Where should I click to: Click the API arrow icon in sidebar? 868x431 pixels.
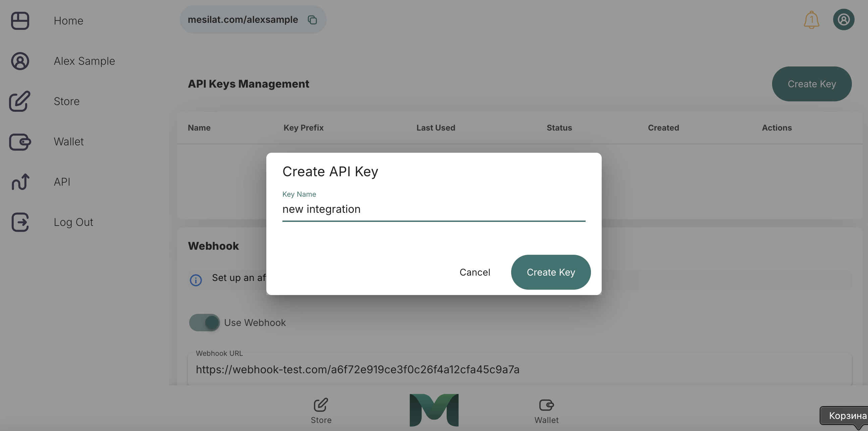pos(20,182)
